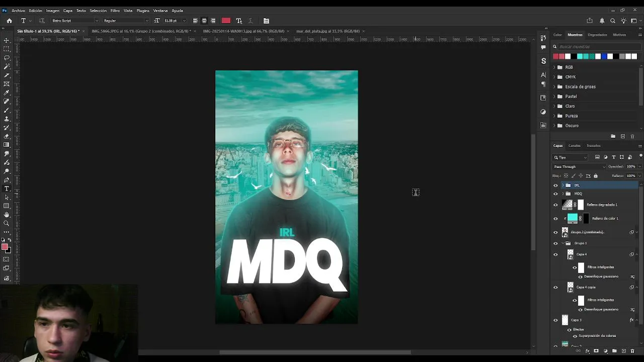Add a layer style with fx button
This screenshot has height=362, width=644.
pyautogui.click(x=587, y=351)
